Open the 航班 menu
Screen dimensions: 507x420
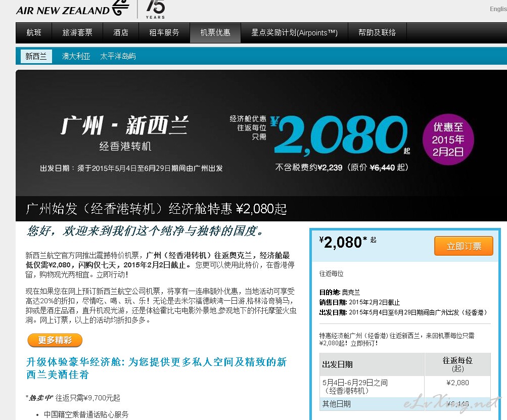[x=34, y=33]
